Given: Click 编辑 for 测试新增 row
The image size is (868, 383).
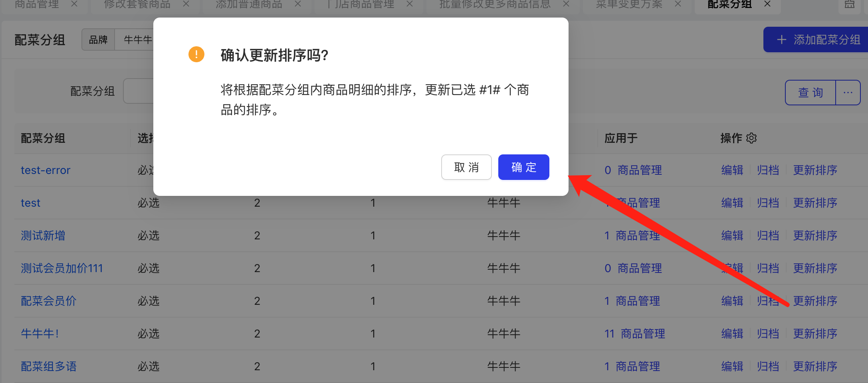Looking at the screenshot, I should pyautogui.click(x=732, y=235).
